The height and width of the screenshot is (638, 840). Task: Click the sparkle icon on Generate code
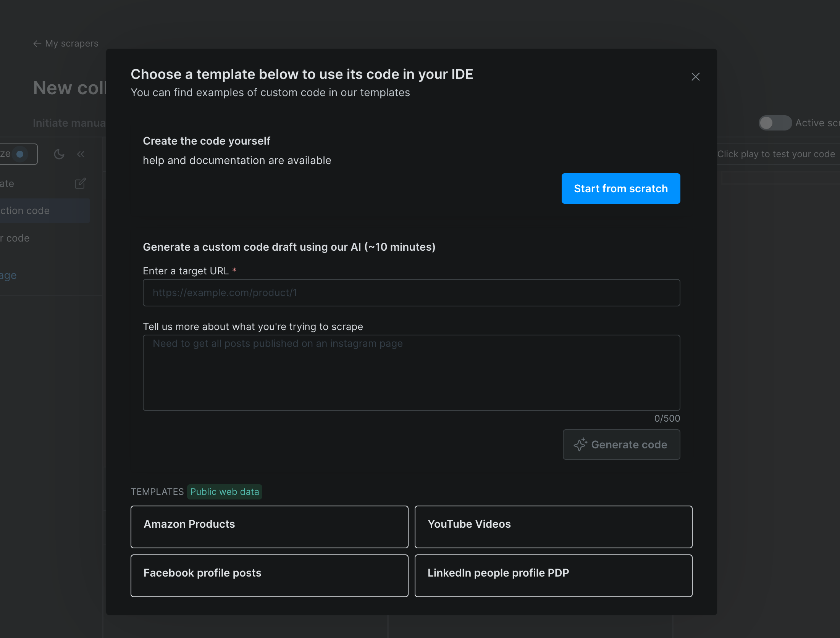click(581, 445)
